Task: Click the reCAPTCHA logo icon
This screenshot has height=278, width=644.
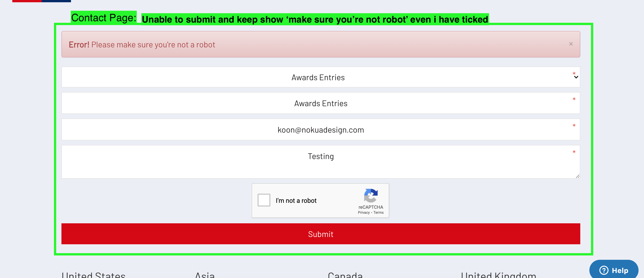Action: pyautogui.click(x=370, y=196)
